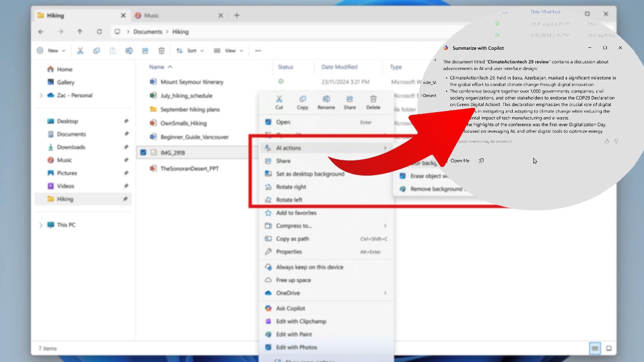Open the New dropdown
This screenshot has height=362, width=644.
point(51,51)
